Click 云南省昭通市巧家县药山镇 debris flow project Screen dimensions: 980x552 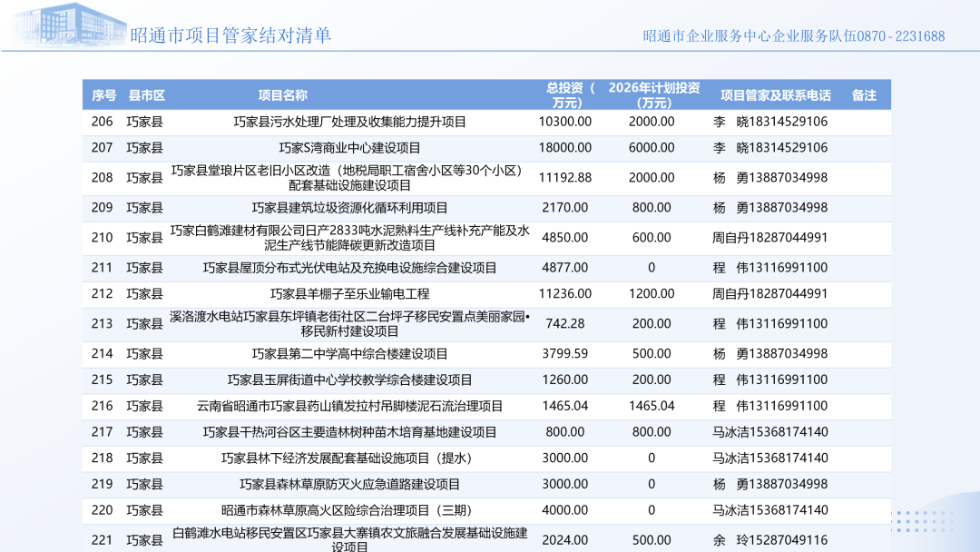tap(349, 407)
